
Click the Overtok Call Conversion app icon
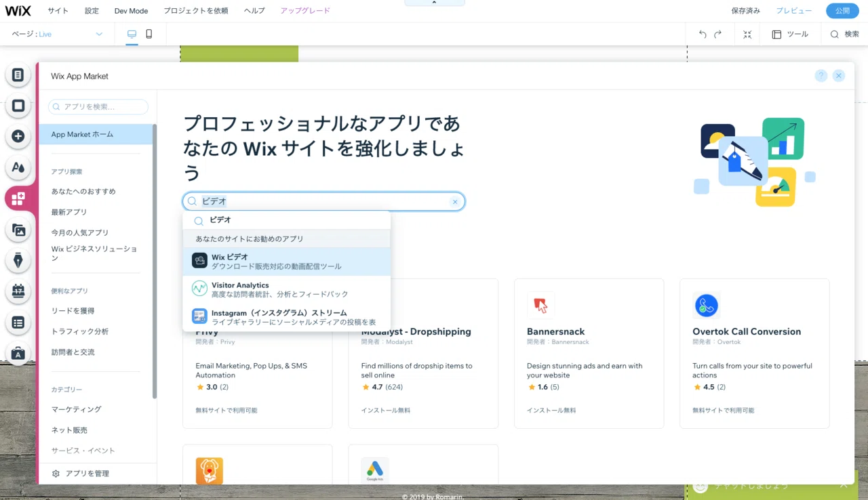click(706, 306)
